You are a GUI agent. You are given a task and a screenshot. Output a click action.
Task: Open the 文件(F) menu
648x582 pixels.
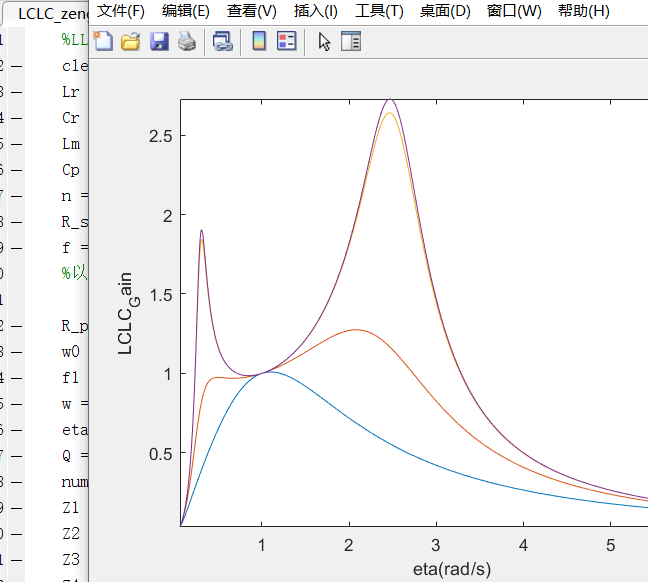click(x=121, y=11)
